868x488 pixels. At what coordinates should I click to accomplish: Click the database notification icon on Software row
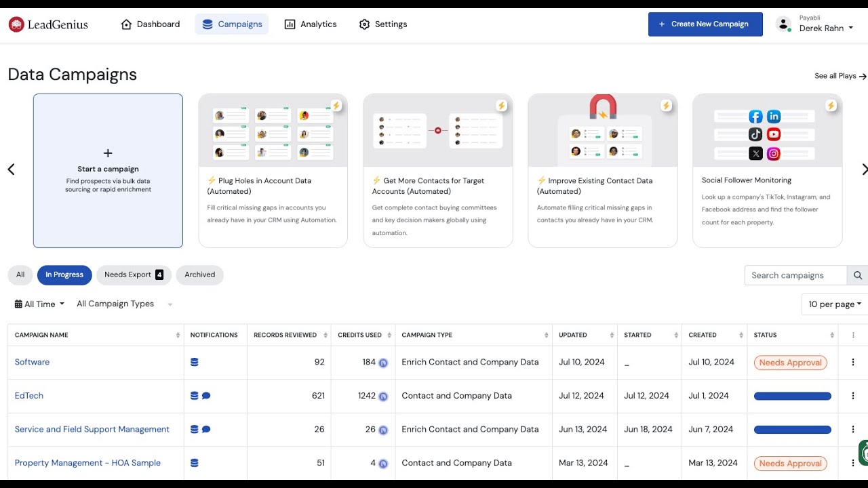[195, 362]
